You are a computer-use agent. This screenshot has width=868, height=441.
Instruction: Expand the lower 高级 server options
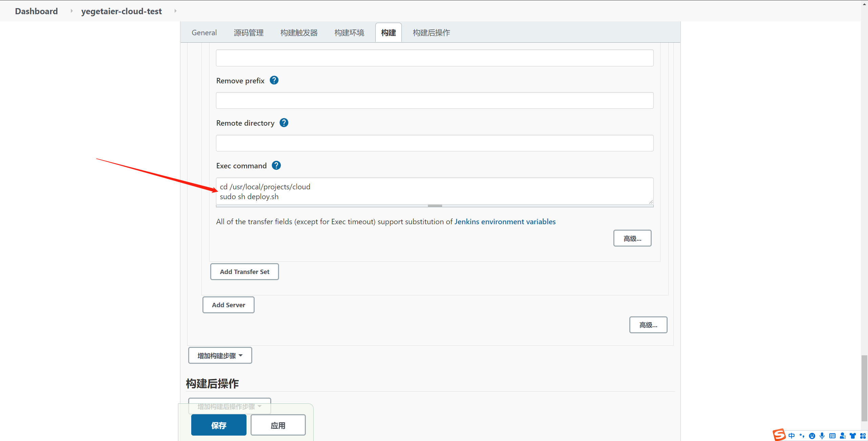[x=648, y=325]
